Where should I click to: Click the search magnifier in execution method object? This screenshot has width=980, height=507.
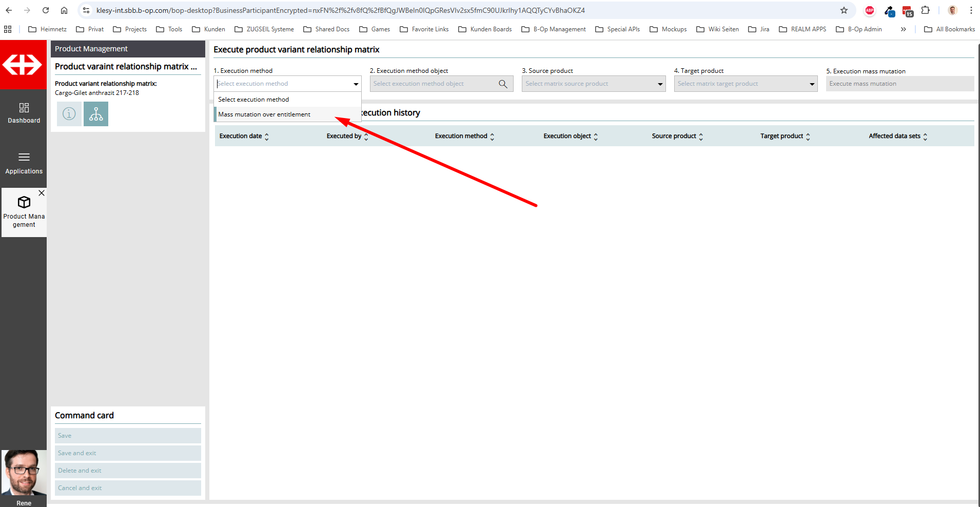tap(503, 84)
